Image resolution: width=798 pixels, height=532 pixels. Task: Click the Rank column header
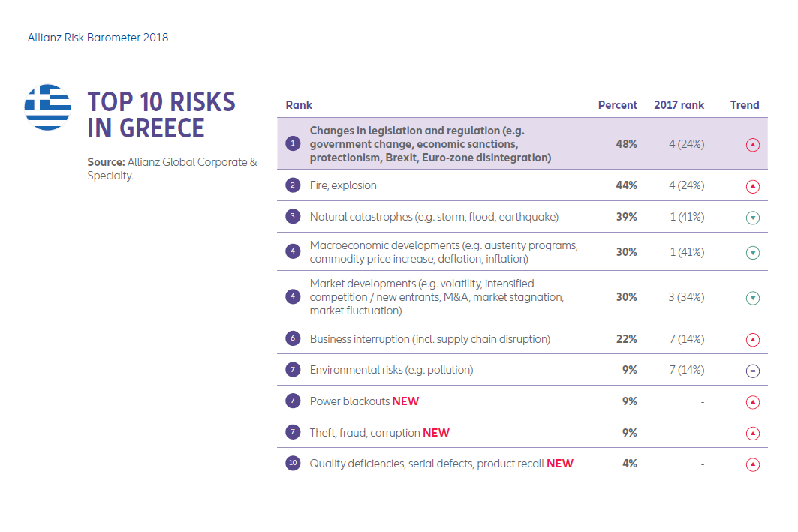(x=299, y=105)
